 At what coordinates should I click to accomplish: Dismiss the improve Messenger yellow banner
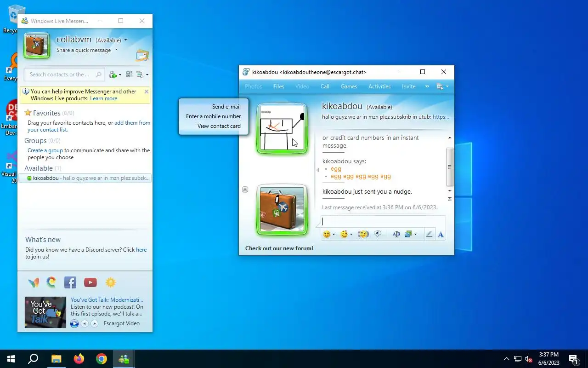[x=147, y=92]
